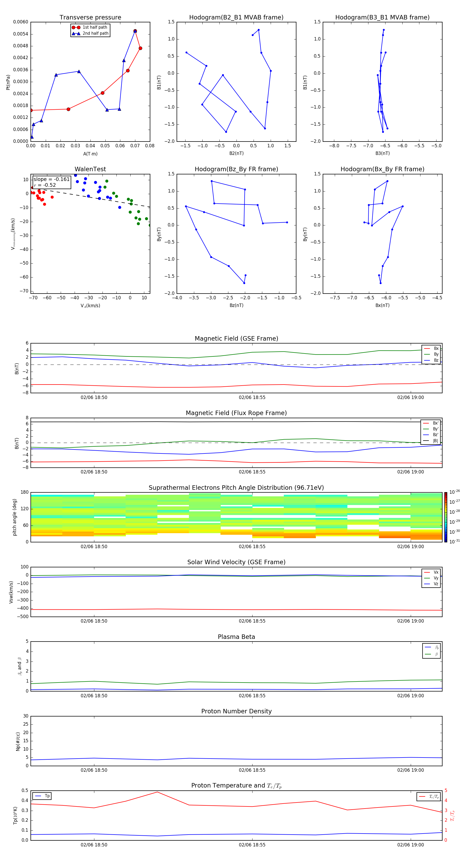Screen dimensions: 473x868
Task: Click the pitch angle intensity colorbar
Action: point(446,517)
